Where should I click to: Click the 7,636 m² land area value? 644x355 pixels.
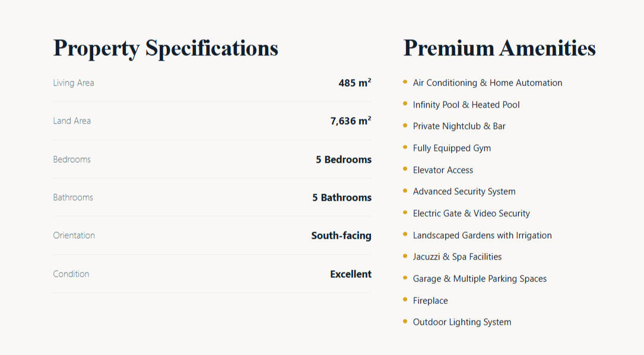tap(350, 121)
